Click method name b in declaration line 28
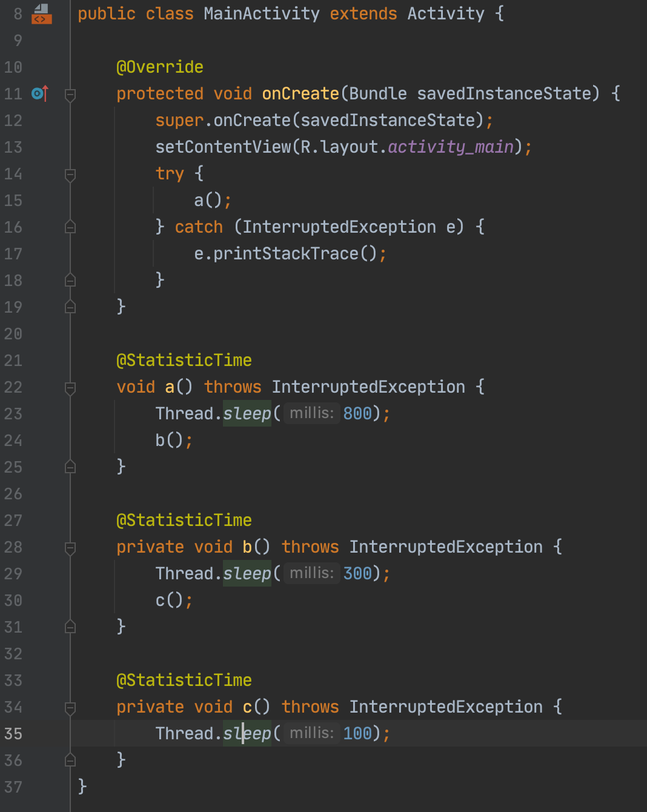Screen dimensions: 647x812 tap(247, 547)
